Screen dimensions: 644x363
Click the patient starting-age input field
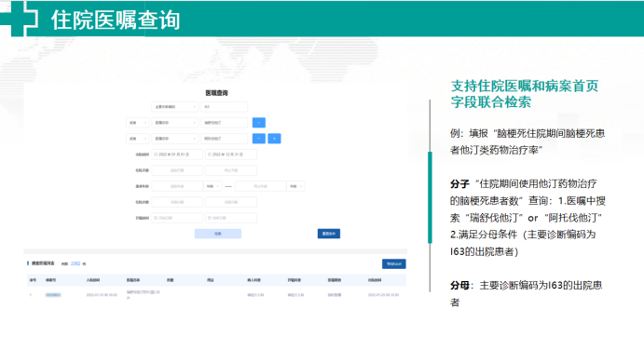click(x=177, y=186)
